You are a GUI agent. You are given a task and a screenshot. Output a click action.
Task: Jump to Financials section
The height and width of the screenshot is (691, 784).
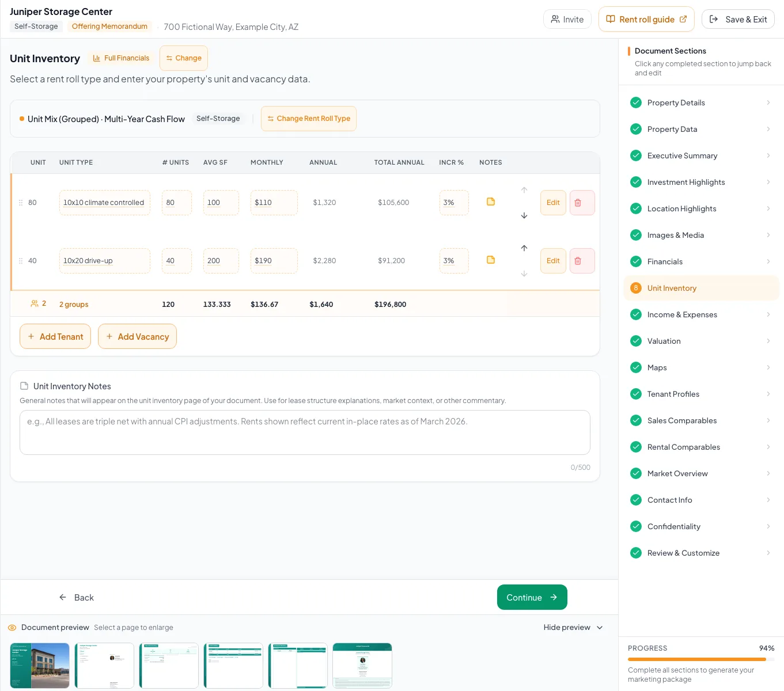[x=701, y=261]
